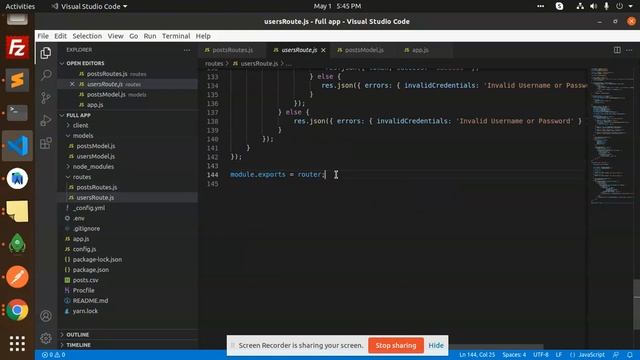The height and width of the screenshot is (360, 640).
Task: Open Google Chrome from the dock
Action: tap(17, 310)
